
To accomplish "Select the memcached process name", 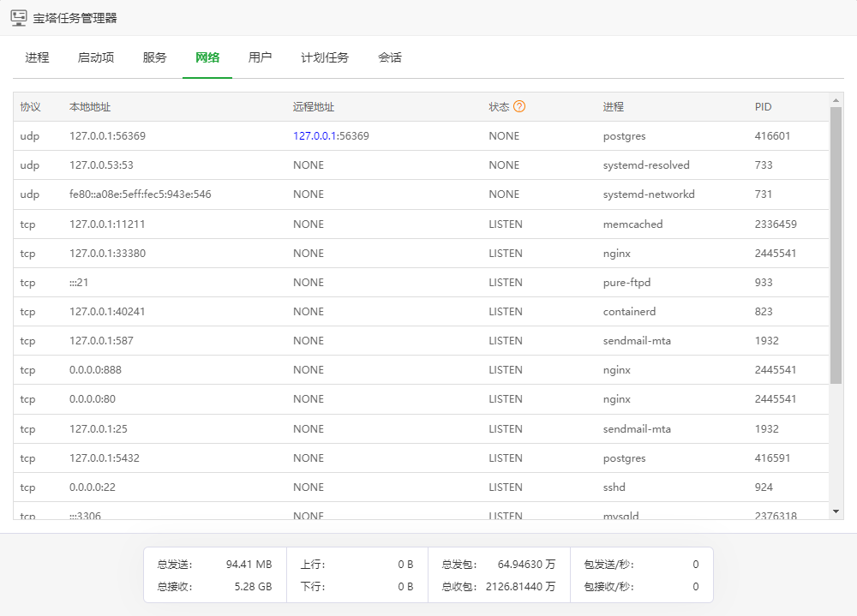I will coord(633,224).
